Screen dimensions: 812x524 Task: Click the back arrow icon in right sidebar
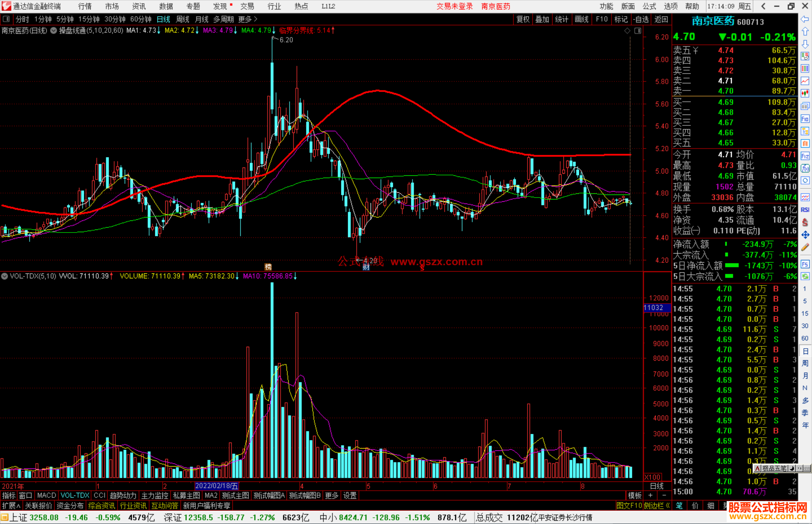pos(805,19)
